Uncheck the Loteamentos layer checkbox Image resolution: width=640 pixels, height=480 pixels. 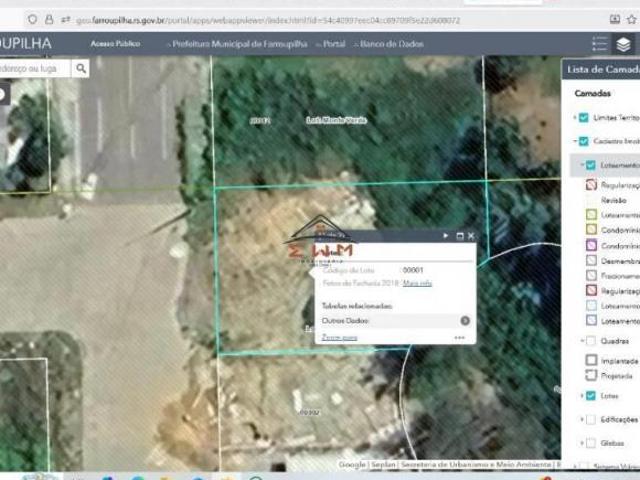(x=591, y=165)
